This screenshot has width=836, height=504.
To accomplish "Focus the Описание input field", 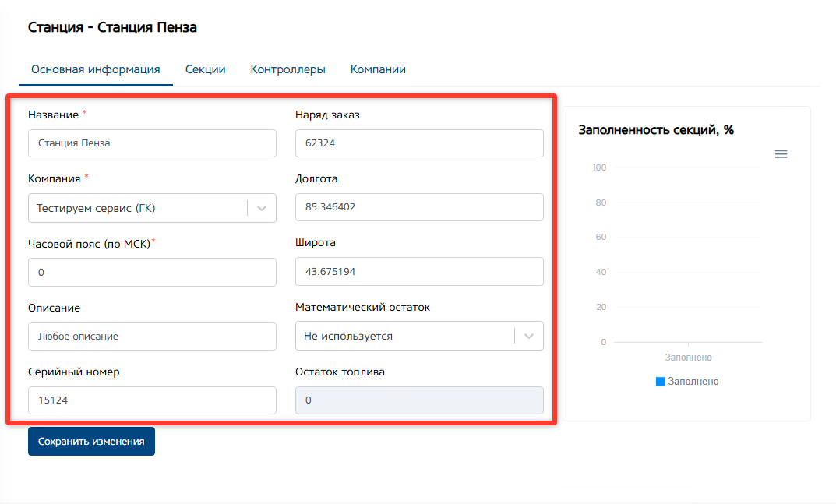I will (x=152, y=337).
